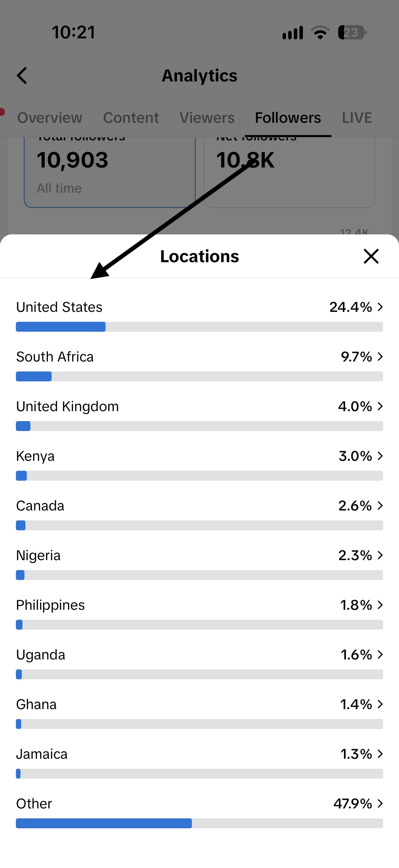Tap the cellular signal bars icon

[x=292, y=33]
